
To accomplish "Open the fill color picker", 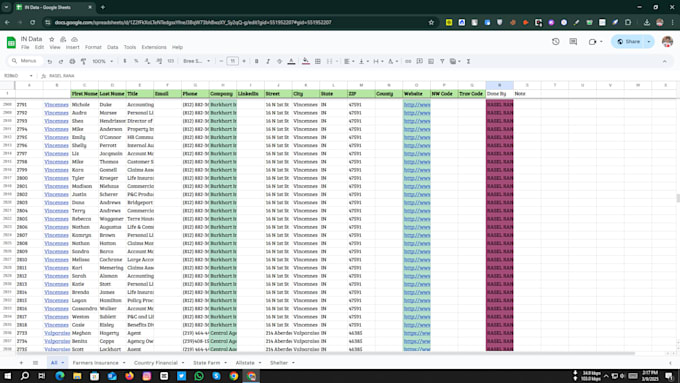I will [x=306, y=61].
